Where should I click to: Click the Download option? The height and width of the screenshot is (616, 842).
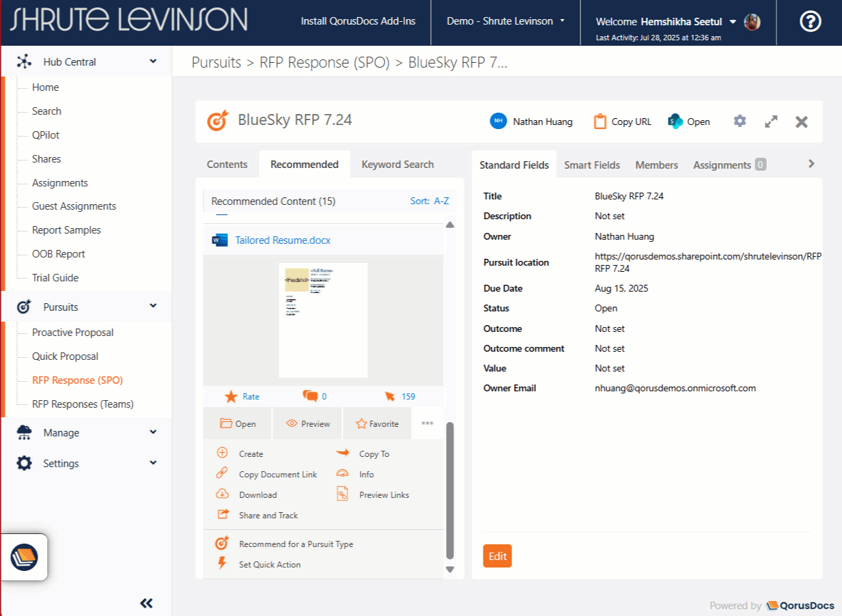[x=257, y=495]
